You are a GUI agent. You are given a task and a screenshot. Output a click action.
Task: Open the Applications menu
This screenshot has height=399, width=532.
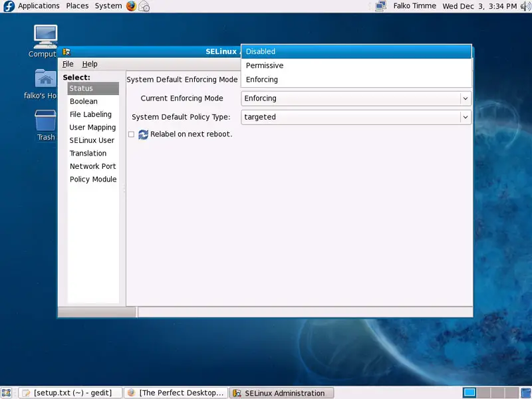pyautogui.click(x=39, y=6)
